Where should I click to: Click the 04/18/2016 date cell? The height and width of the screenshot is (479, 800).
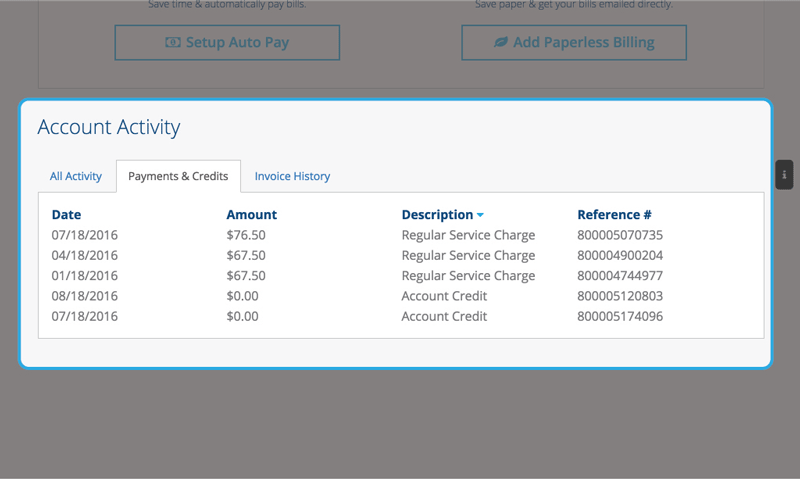pos(85,256)
